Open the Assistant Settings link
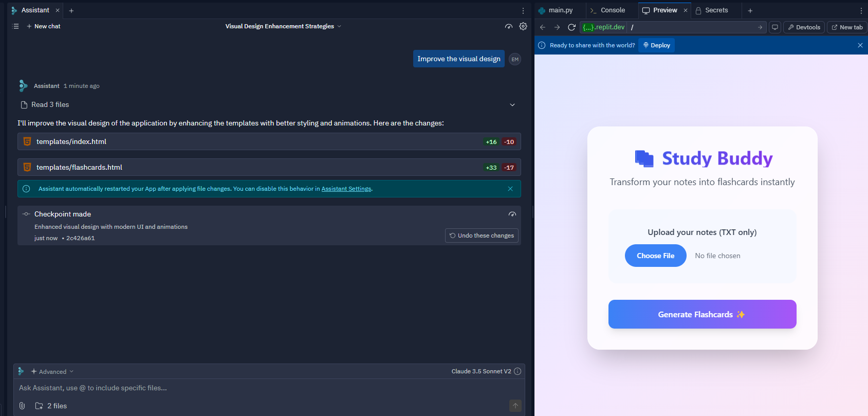The width and height of the screenshot is (868, 416). pos(346,189)
